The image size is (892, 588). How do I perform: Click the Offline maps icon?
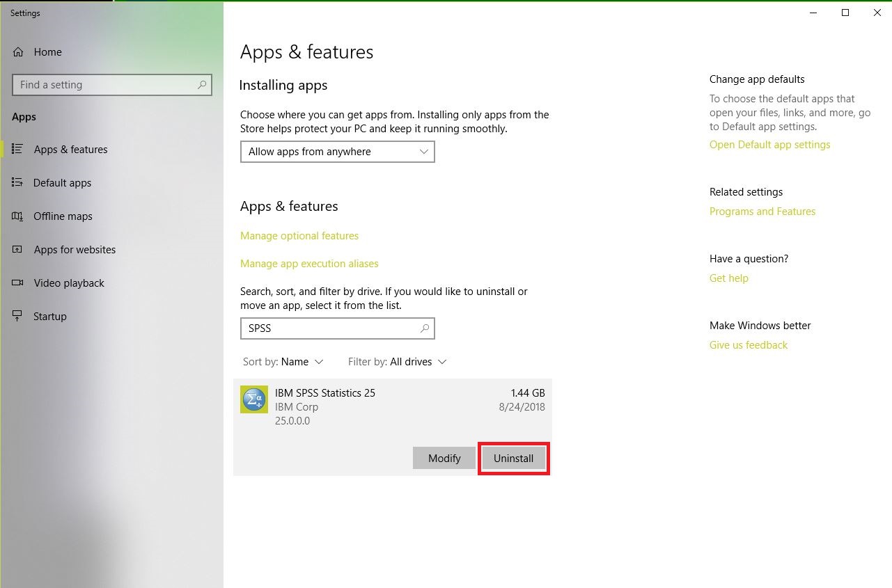point(18,216)
